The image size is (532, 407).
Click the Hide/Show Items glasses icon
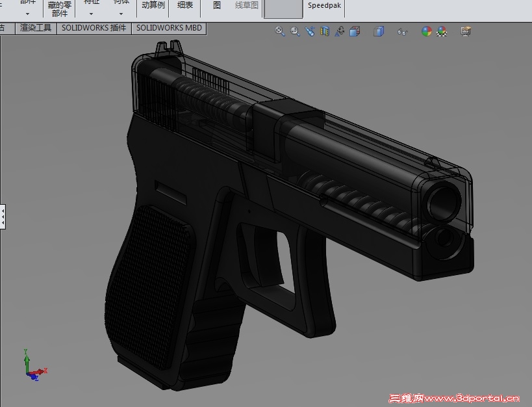click(x=402, y=31)
